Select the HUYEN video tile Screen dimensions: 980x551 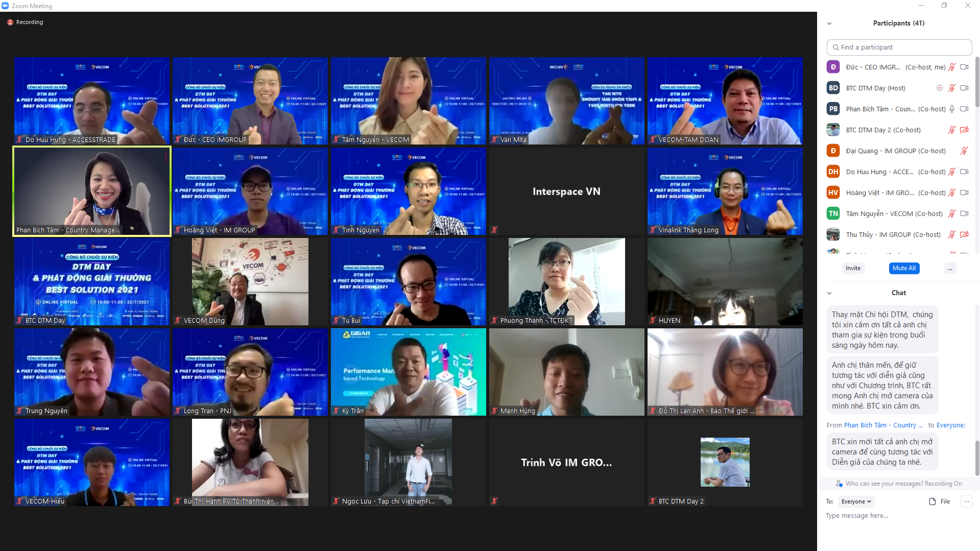coord(725,282)
